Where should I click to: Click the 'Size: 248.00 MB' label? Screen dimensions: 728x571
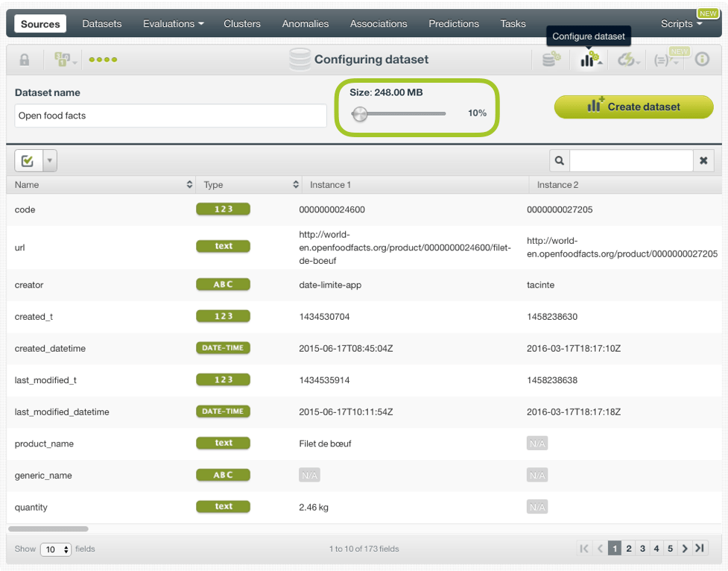pyautogui.click(x=386, y=92)
